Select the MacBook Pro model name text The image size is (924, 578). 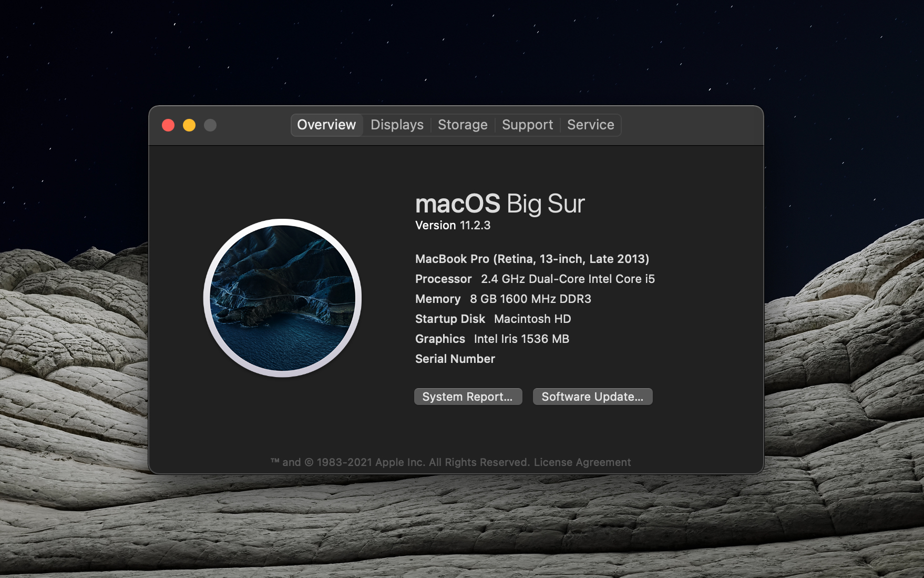point(532,259)
